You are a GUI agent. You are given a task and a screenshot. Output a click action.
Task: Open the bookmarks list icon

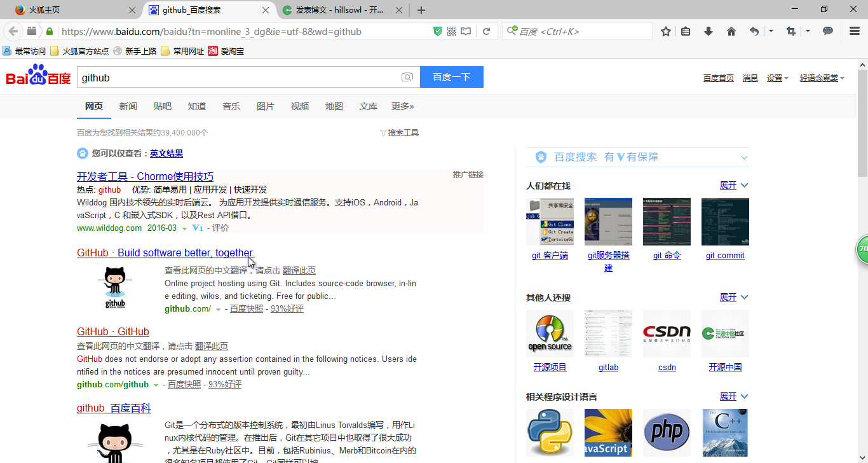coord(686,31)
